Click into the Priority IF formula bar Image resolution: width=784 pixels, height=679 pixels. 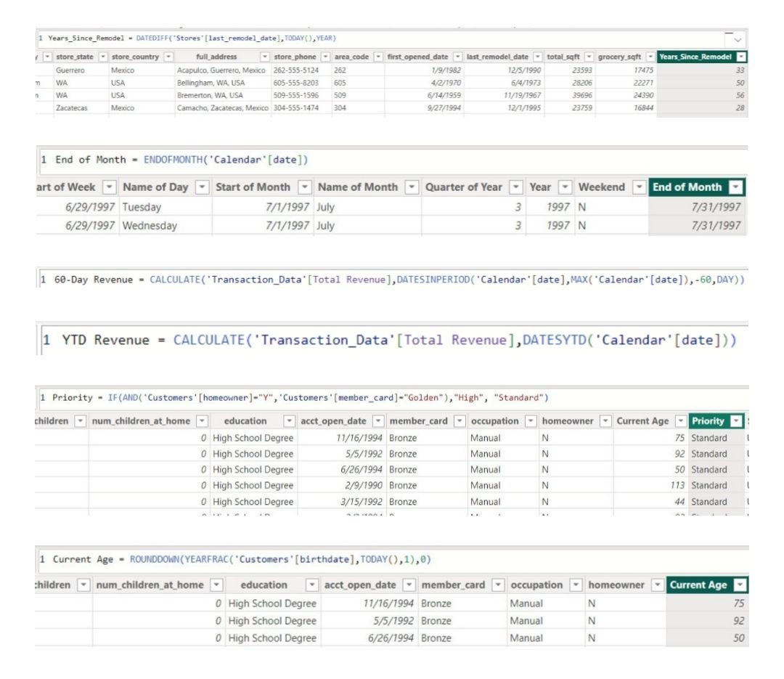point(290,397)
